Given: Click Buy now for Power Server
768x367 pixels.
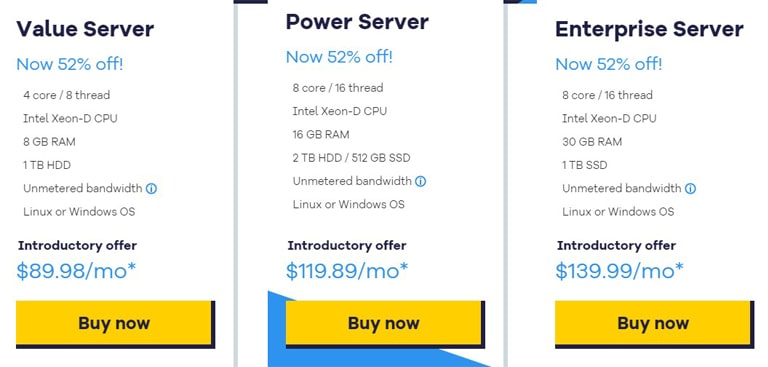Looking at the screenshot, I should [384, 323].
